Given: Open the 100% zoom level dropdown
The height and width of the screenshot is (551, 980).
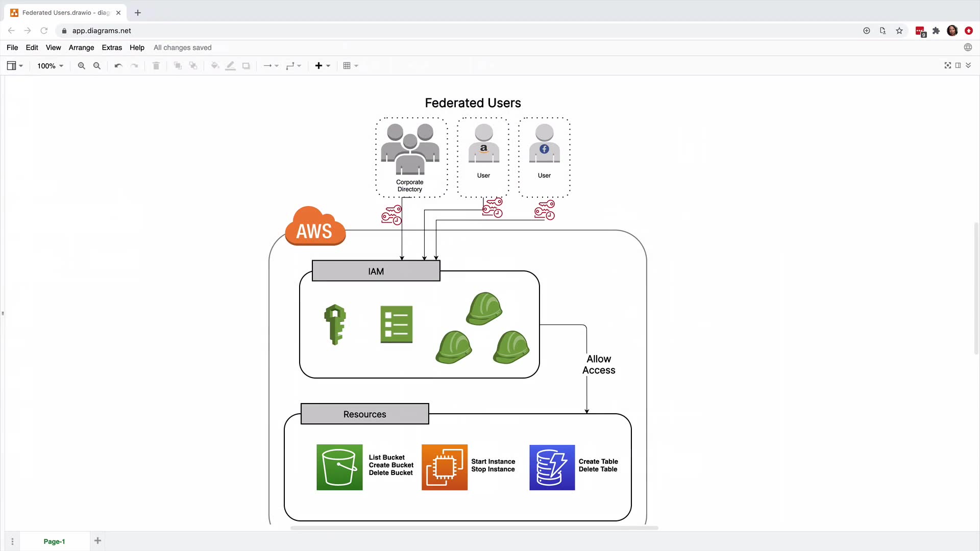Looking at the screenshot, I should point(50,66).
